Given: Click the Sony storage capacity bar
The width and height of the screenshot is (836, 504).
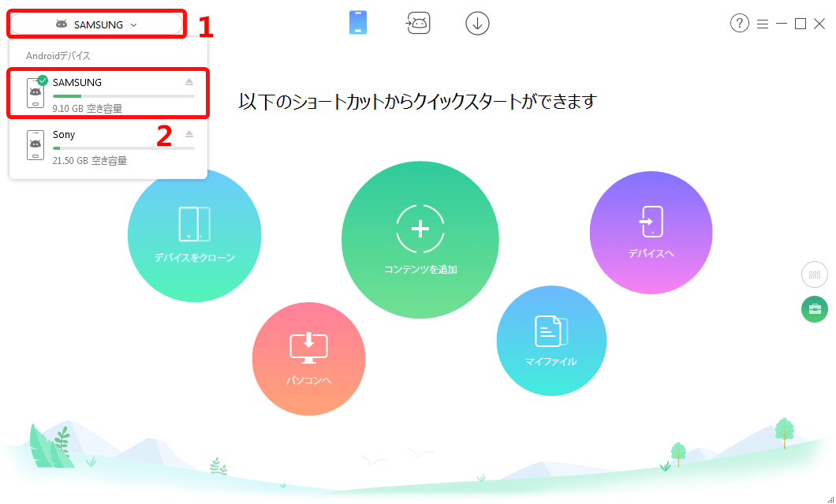Looking at the screenshot, I should 124,148.
